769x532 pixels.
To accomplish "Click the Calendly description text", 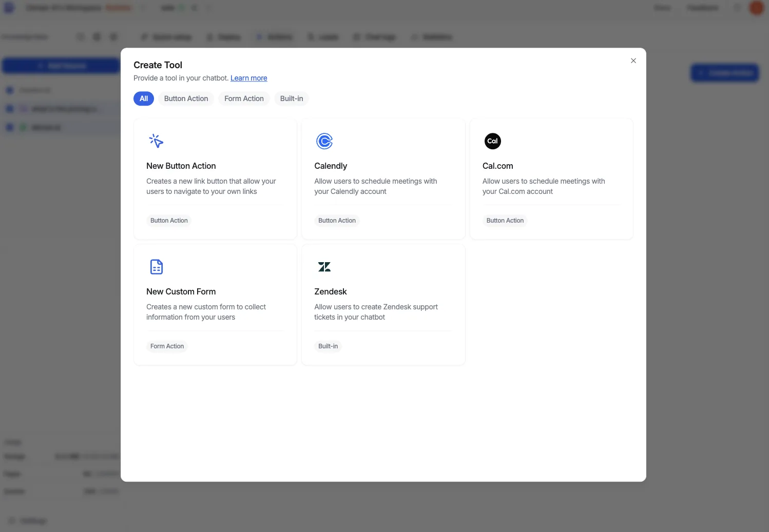I will 376,186.
